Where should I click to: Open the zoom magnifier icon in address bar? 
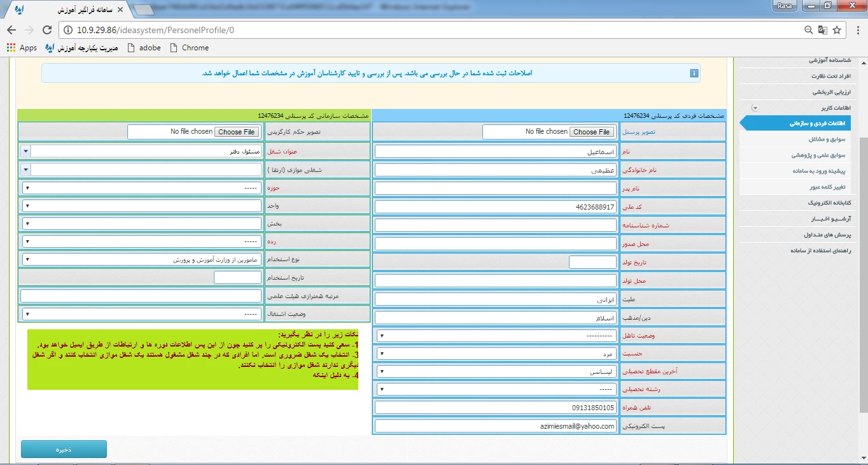coord(808,30)
